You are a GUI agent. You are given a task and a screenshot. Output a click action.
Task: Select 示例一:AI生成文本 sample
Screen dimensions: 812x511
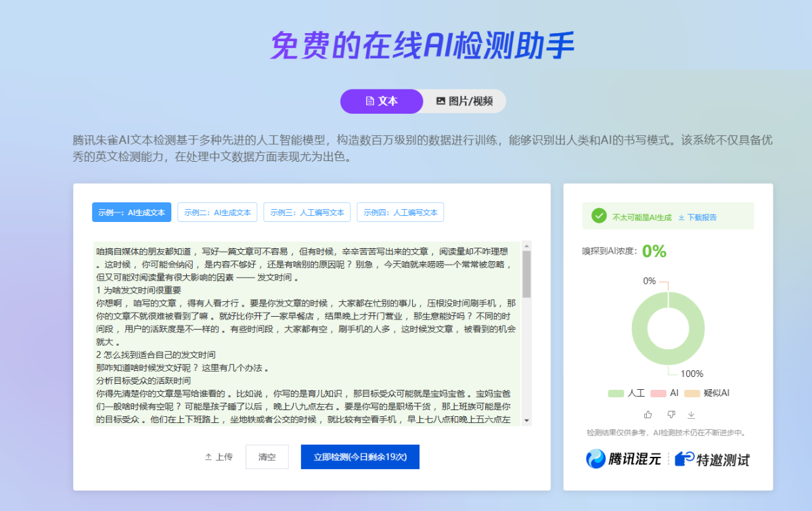tap(132, 212)
